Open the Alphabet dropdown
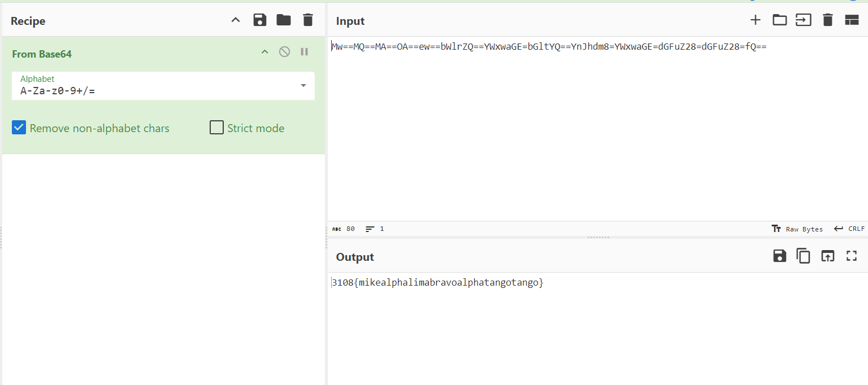 [303, 85]
